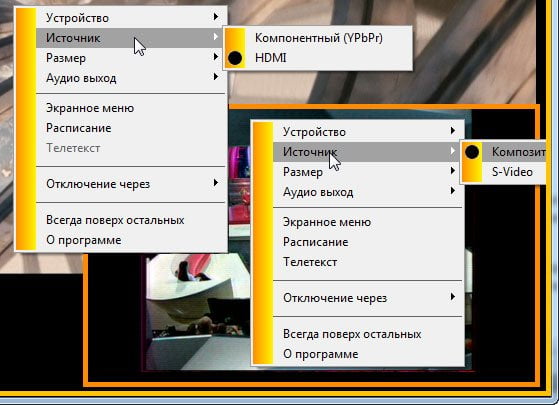559x405 pixels.
Task: Expand arrow beside Отключение через, lower-right menu
Action: (x=453, y=296)
